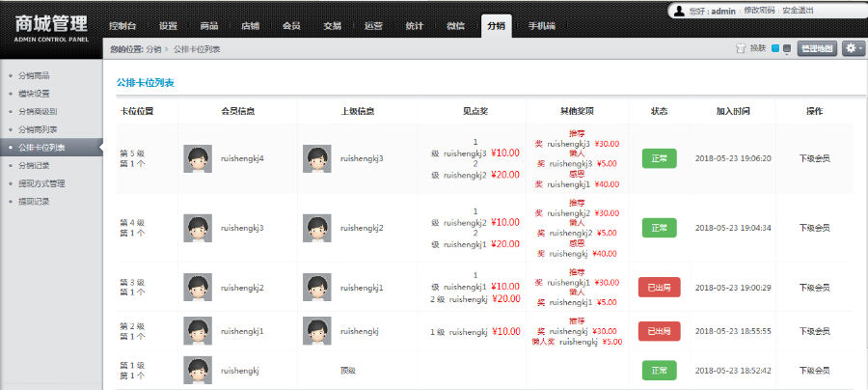The width and height of the screenshot is (868, 390).
Task: Click the active 分销 top tab
Action: (497, 26)
